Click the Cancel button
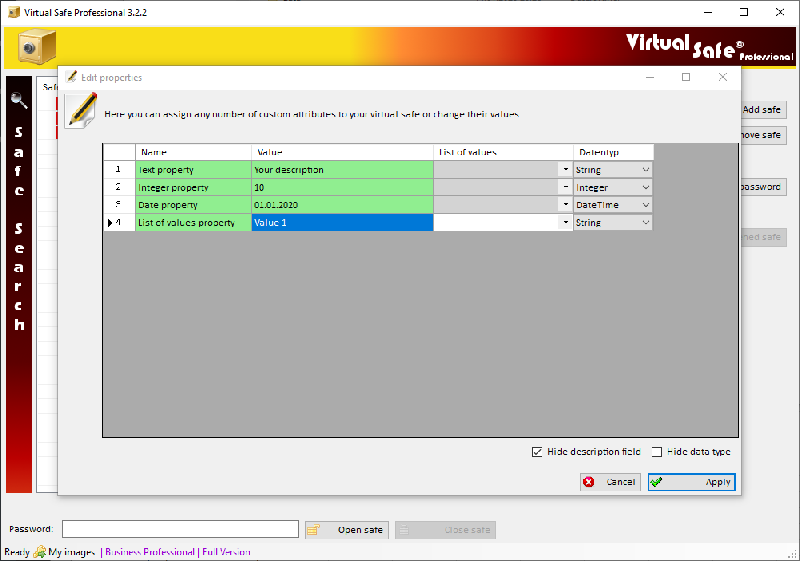This screenshot has width=800, height=561. pyautogui.click(x=610, y=482)
